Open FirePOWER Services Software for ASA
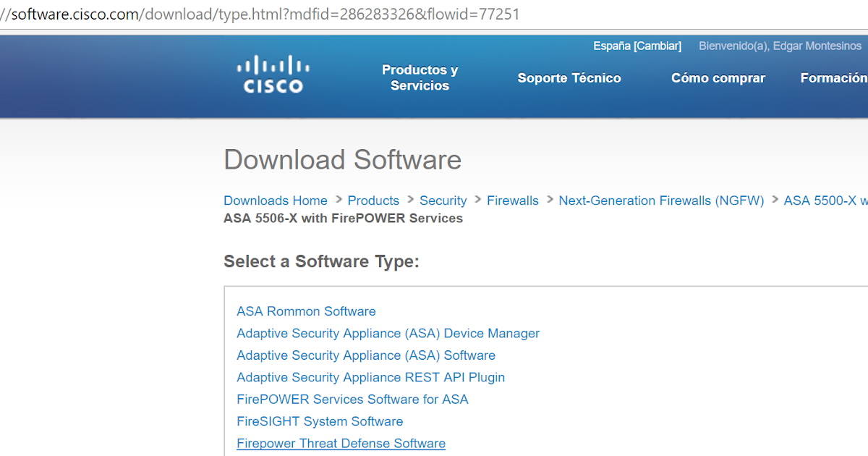 point(352,400)
